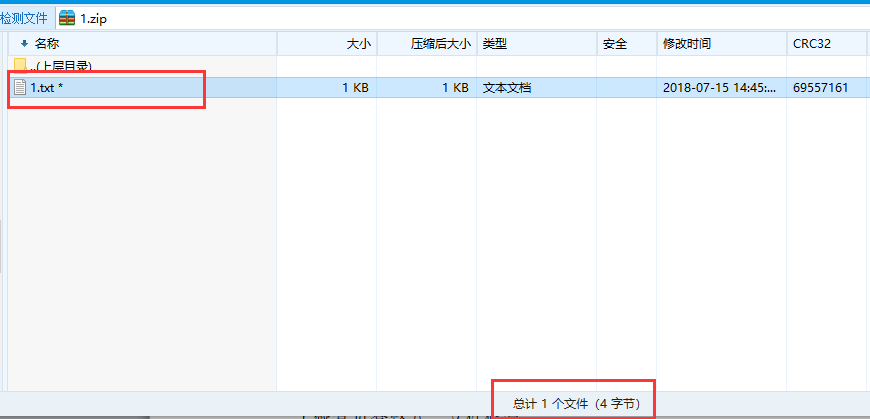Click the CRC32 value 69557161

[821, 88]
